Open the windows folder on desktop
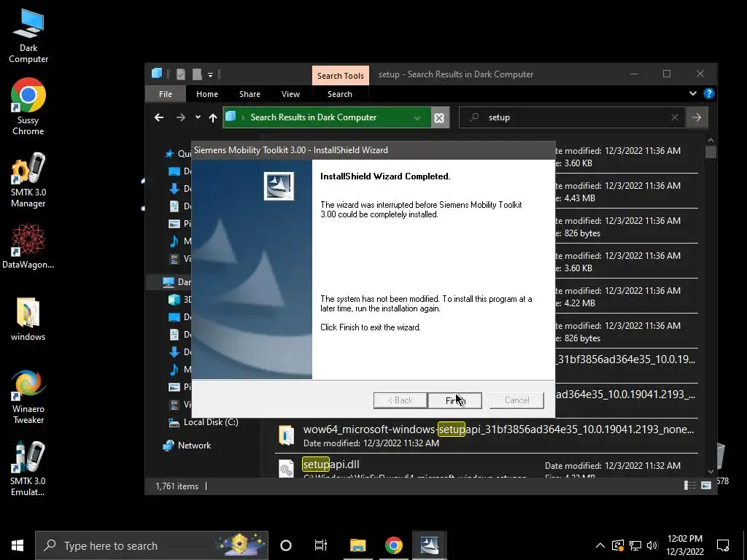The image size is (747, 560). tap(28, 319)
